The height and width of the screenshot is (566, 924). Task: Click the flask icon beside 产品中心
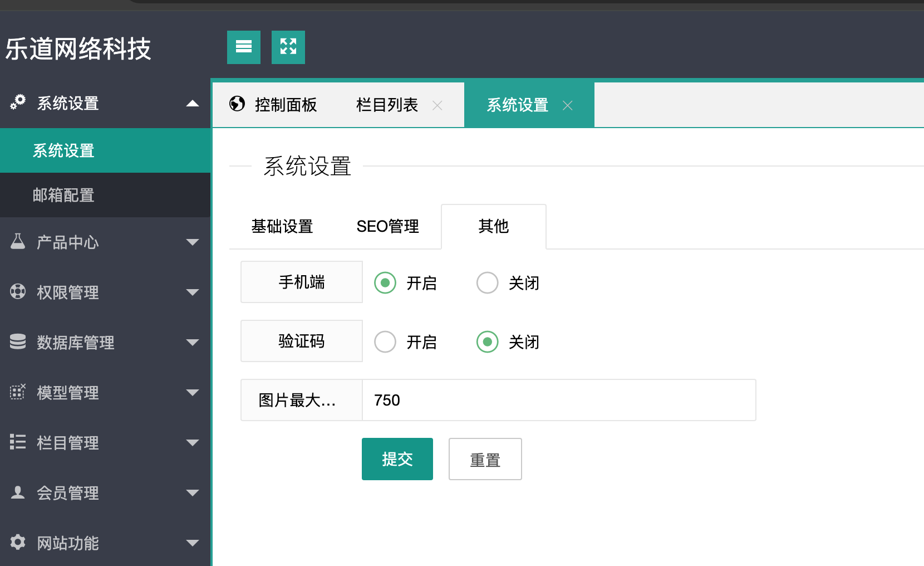pos(18,242)
